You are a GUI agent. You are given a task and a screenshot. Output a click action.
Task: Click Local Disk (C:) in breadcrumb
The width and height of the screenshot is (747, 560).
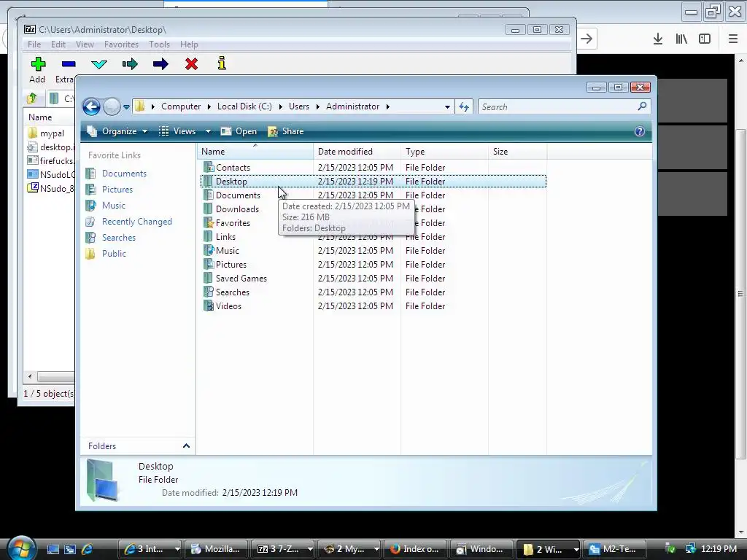pos(244,106)
